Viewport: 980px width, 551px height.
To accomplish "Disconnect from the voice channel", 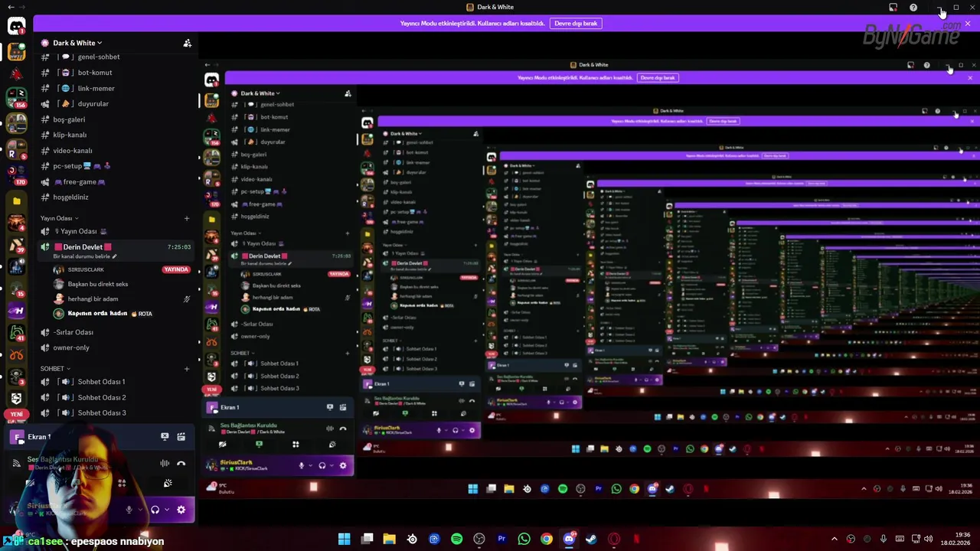I will coord(181,463).
